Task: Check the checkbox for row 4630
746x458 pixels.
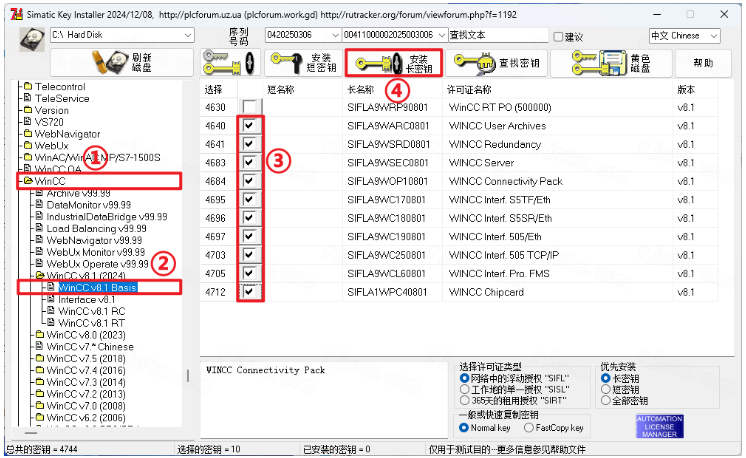Action: click(249, 107)
